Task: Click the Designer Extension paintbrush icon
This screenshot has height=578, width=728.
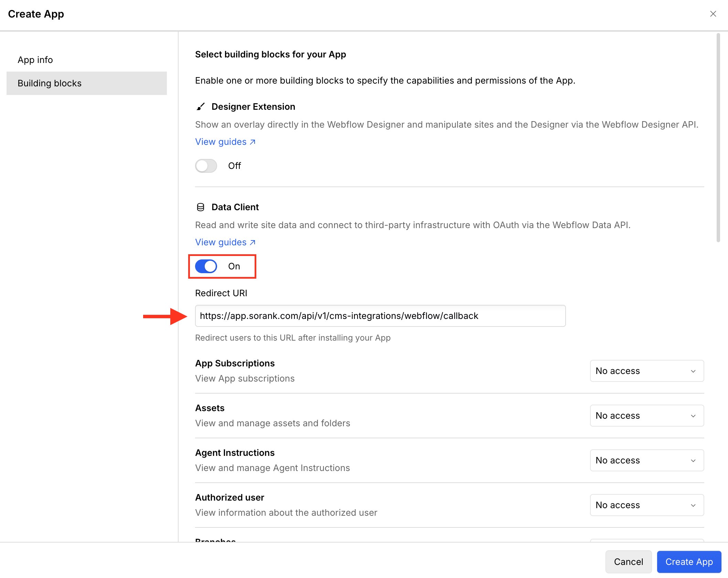Action: point(201,107)
